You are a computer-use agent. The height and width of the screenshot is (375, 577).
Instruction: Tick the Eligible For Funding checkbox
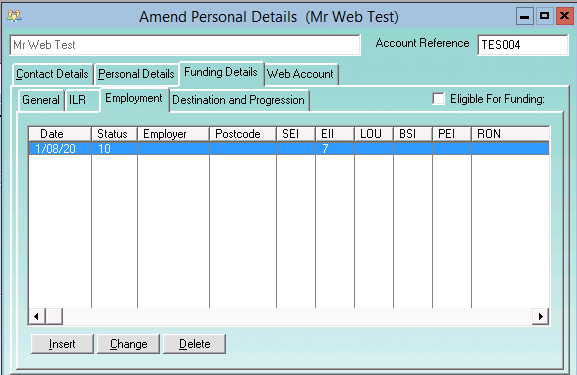438,99
